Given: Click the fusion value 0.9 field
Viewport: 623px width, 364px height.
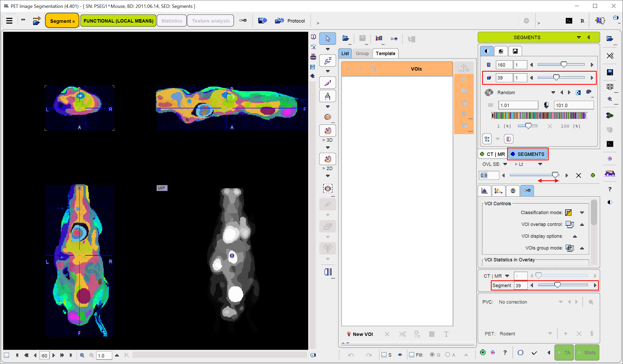Looking at the screenshot, I should pyautogui.click(x=489, y=175).
